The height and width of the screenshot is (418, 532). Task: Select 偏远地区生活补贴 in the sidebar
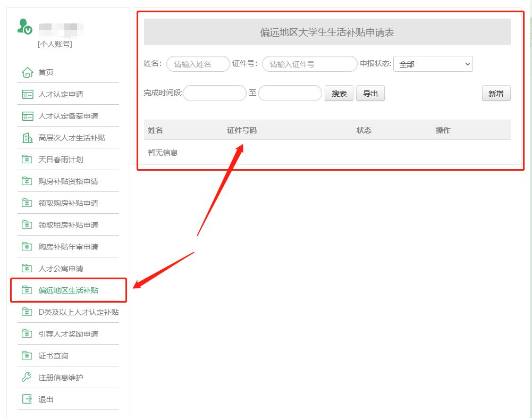[x=68, y=290]
